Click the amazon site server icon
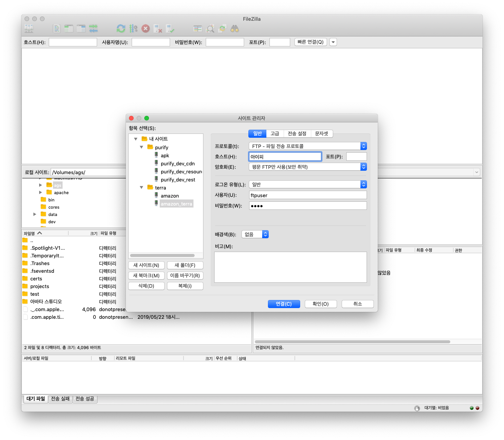 pyautogui.click(x=156, y=195)
